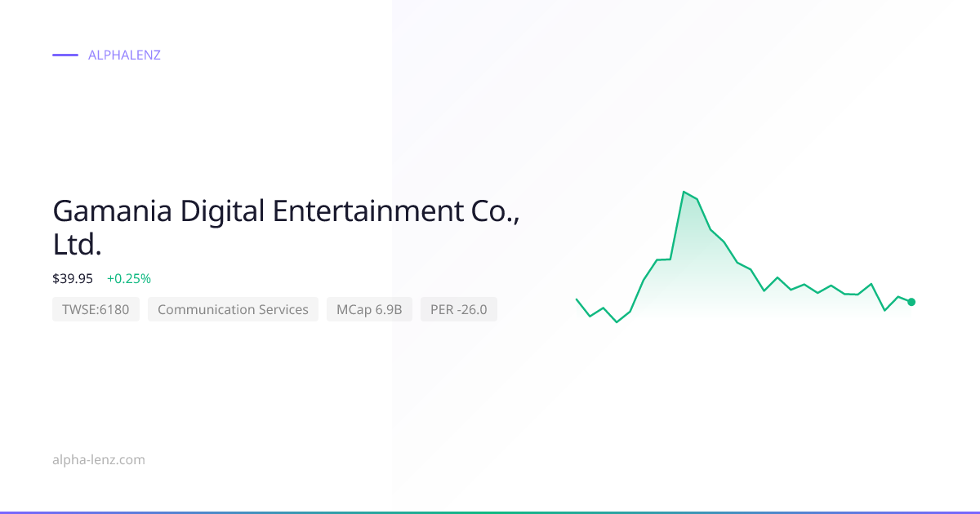Screen dimensions: 980x514
Task: Click the green price chart line
Action: tap(743, 257)
